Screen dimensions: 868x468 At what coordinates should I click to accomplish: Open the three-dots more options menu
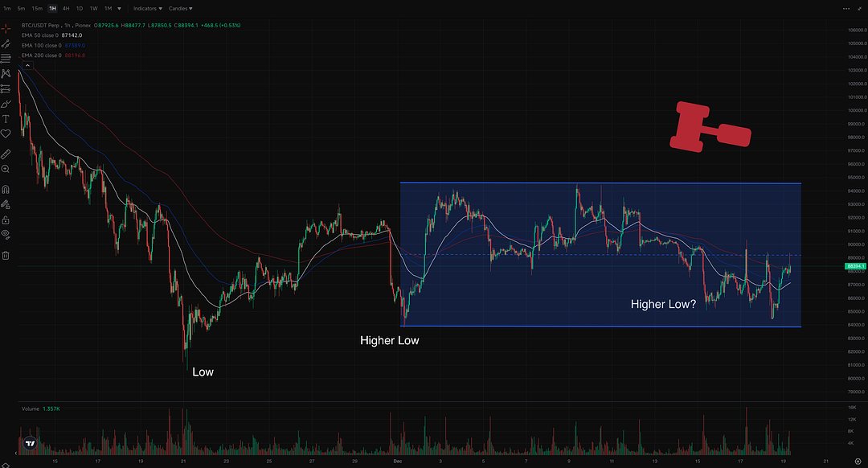[845, 8]
